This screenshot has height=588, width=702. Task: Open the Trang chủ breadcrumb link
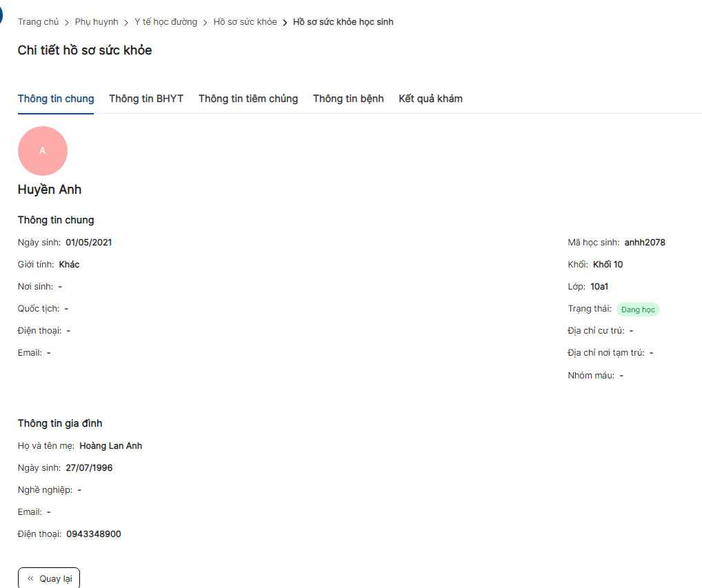(x=38, y=22)
